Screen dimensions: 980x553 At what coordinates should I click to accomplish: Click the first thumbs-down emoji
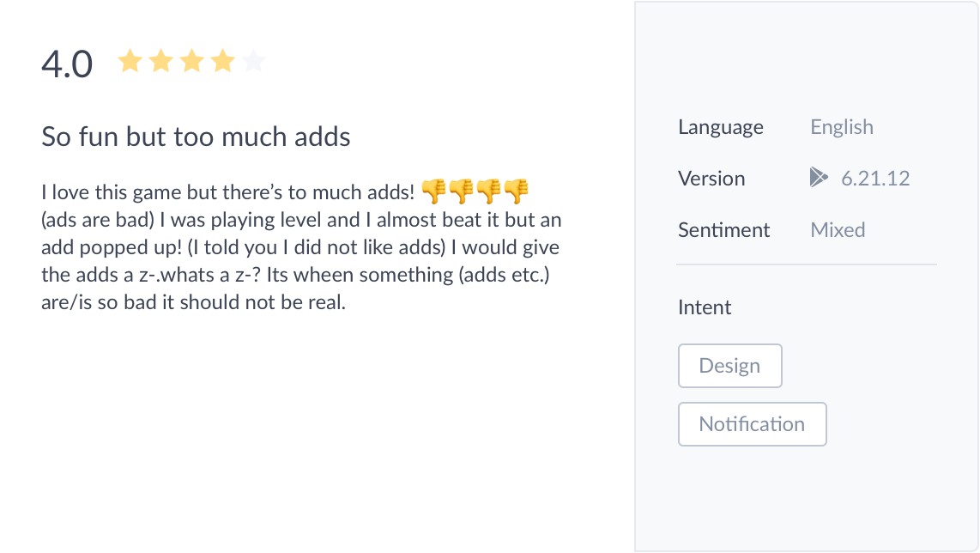point(434,189)
